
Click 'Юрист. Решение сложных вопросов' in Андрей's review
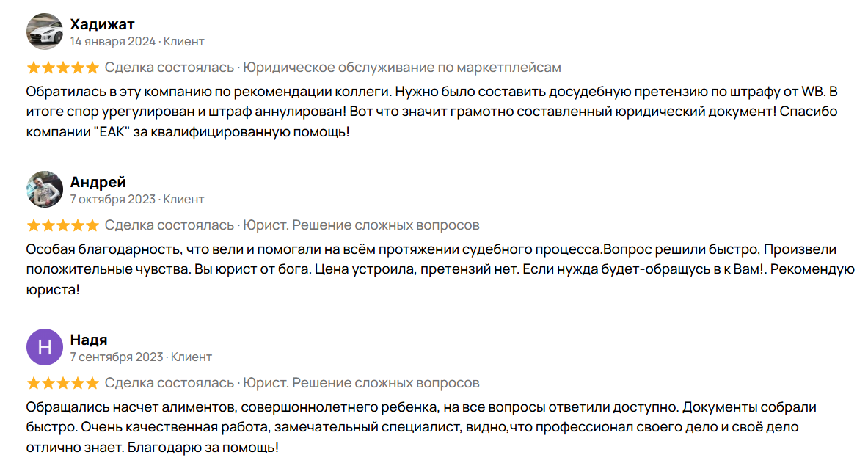point(361,225)
